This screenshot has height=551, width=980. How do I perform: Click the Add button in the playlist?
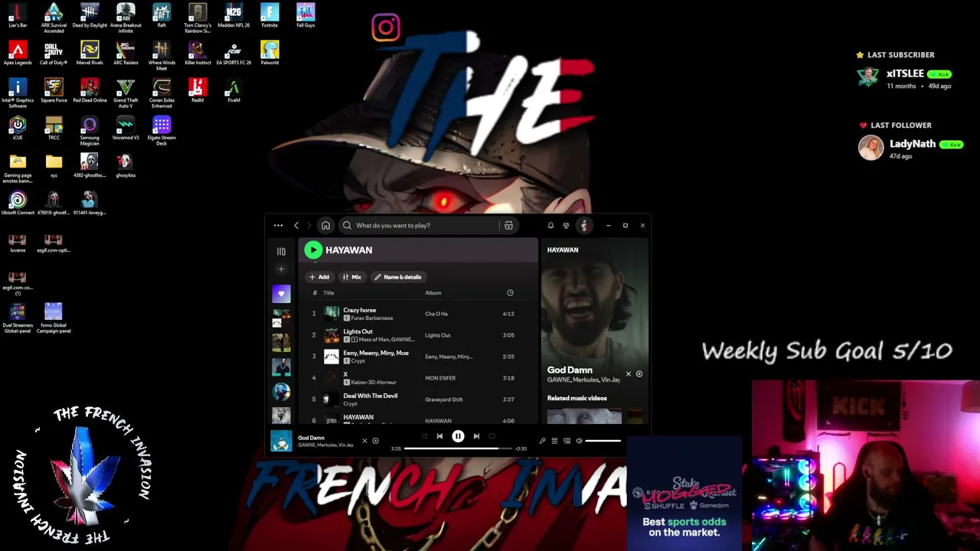(x=319, y=277)
